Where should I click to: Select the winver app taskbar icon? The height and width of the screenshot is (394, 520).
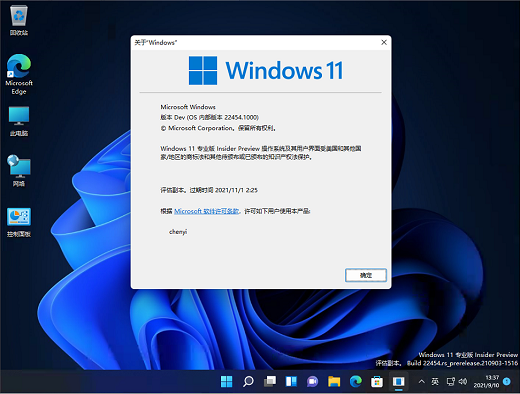[x=398, y=381]
